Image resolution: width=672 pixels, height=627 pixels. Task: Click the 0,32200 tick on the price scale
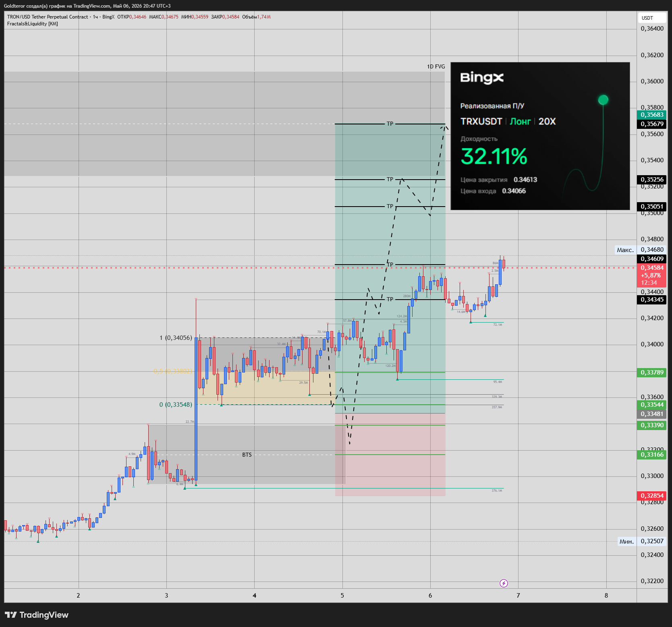(x=652, y=581)
